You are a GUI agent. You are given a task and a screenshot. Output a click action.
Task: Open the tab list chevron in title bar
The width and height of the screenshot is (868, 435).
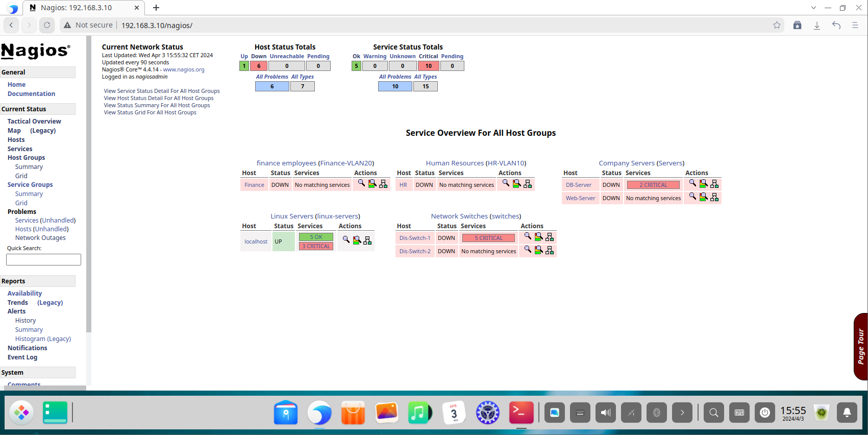813,8
